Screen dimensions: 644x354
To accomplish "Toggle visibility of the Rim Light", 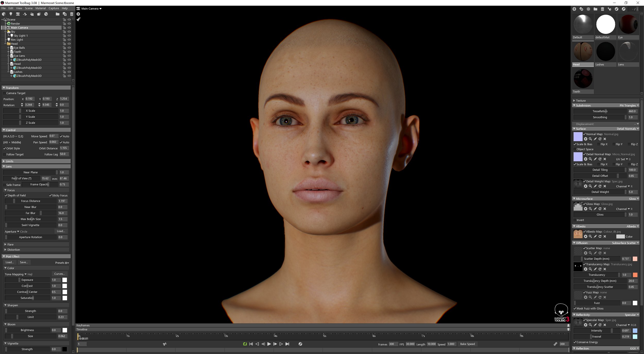I will tap(69, 40).
